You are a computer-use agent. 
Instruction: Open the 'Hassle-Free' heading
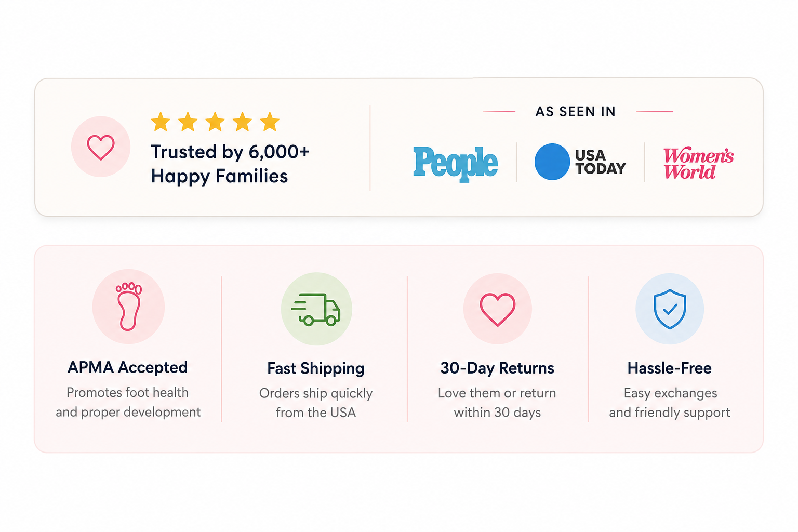(670, 368)
